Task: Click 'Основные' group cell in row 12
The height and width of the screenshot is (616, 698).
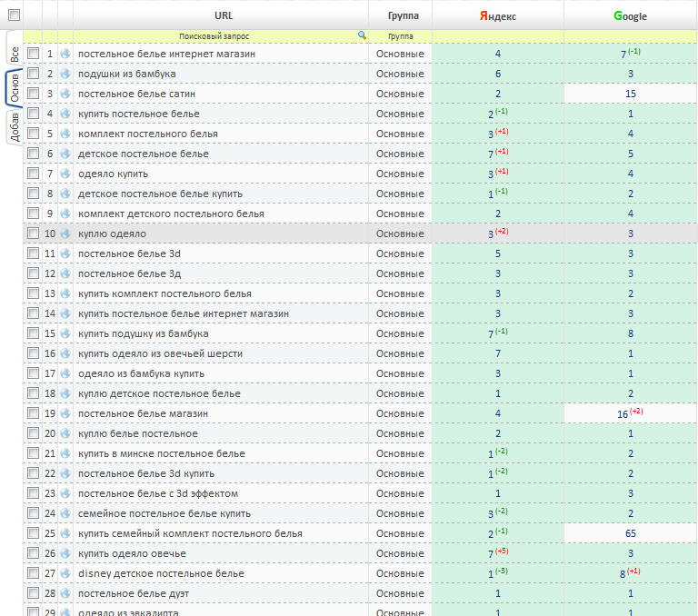Action: (400, 273)
